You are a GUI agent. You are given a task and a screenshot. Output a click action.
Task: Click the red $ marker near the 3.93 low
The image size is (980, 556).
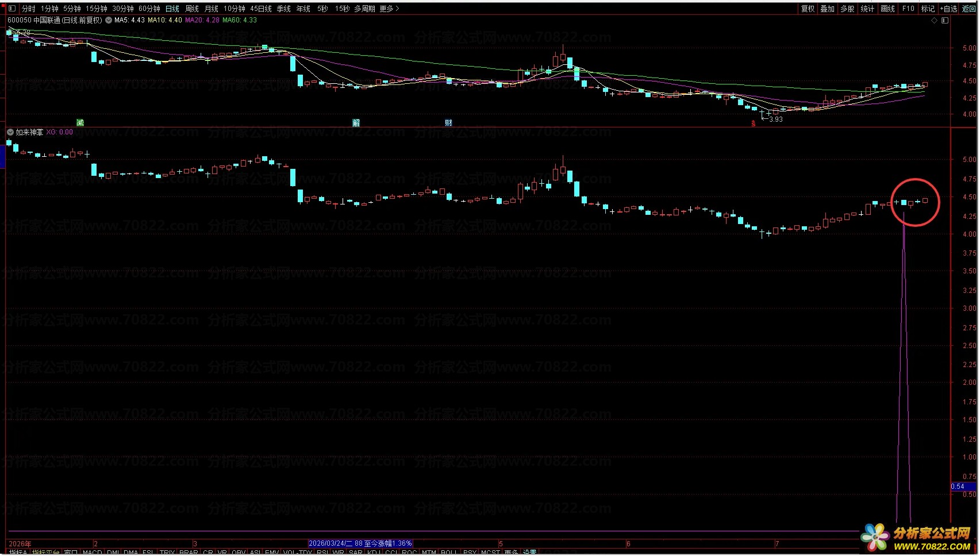point(754,123)
